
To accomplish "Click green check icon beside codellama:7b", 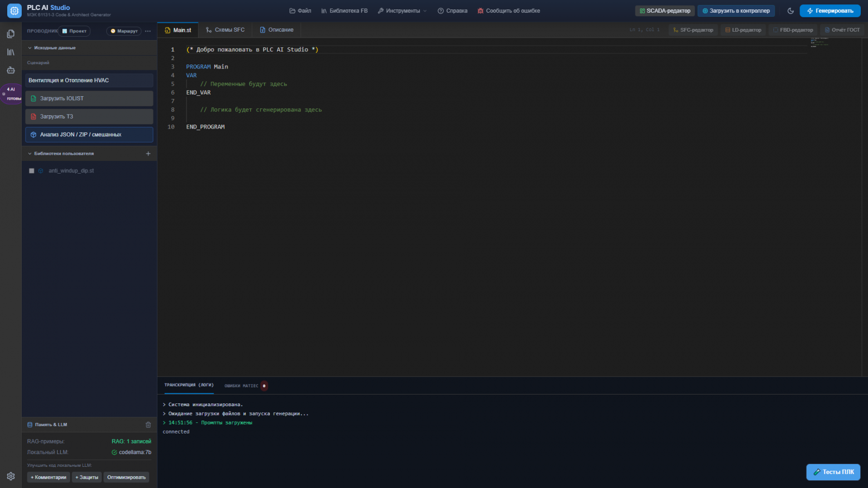I will point(115,452).
